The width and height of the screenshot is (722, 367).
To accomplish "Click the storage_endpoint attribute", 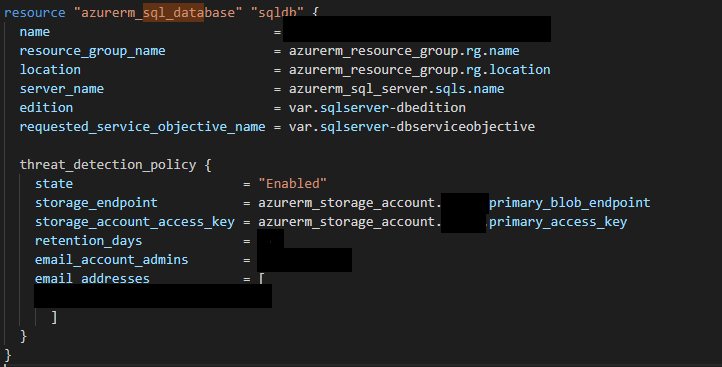I will coord(96,203).
